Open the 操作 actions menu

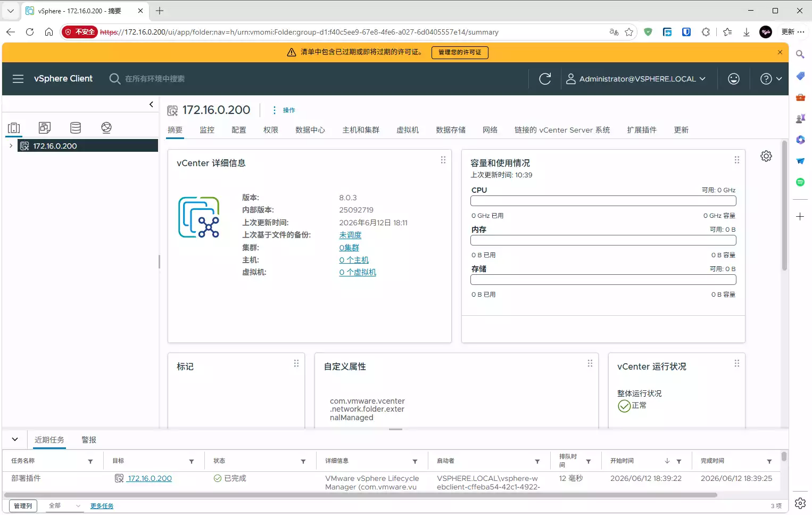(x=284, y=110)
